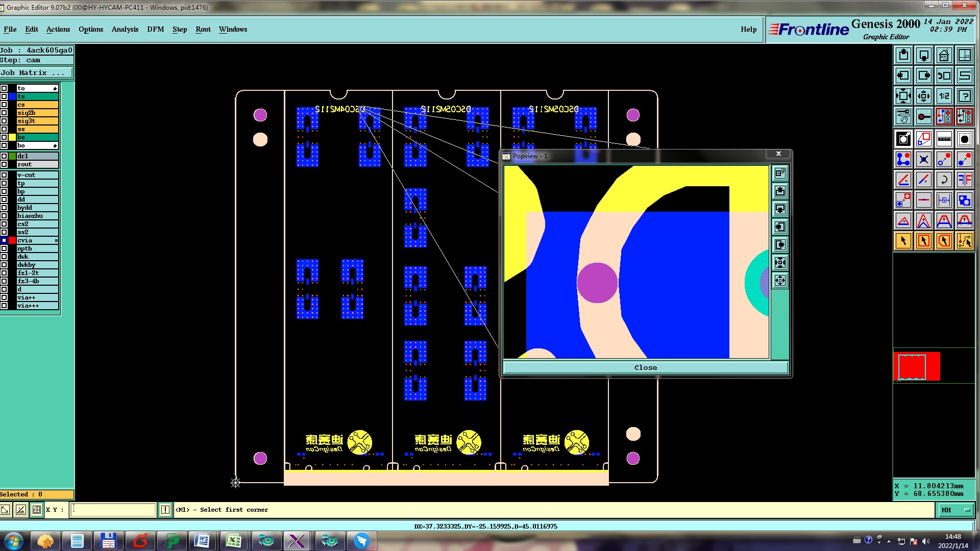Select the ruler measure tool
Viewport: 980px width, 551px height.
coord(944,139)
